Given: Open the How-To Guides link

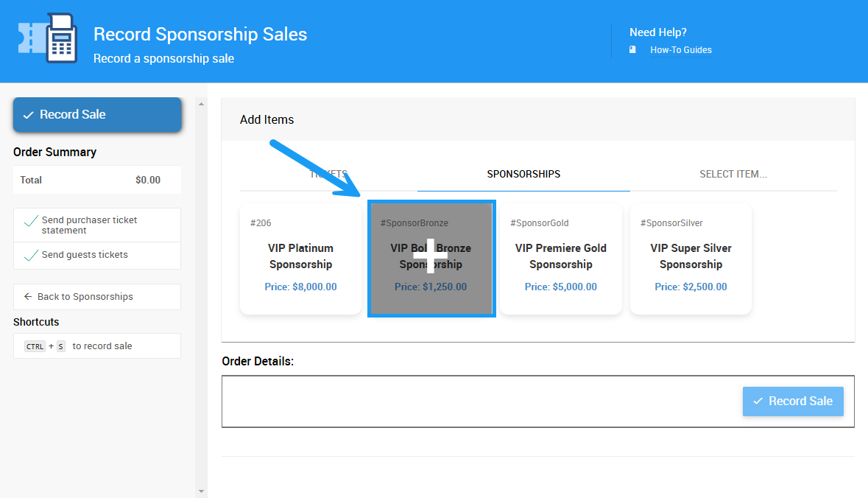Looking at the screenshot, I should pyautogui.click(x=680, y=50).
